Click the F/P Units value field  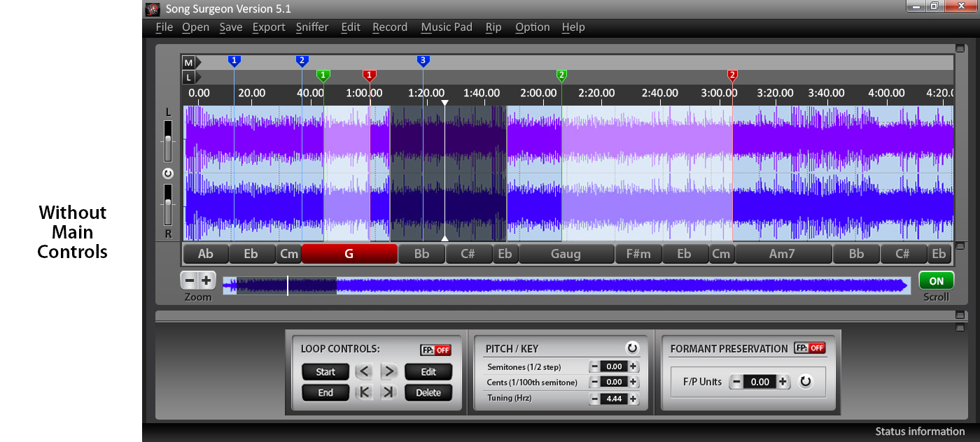click(759, 382)
